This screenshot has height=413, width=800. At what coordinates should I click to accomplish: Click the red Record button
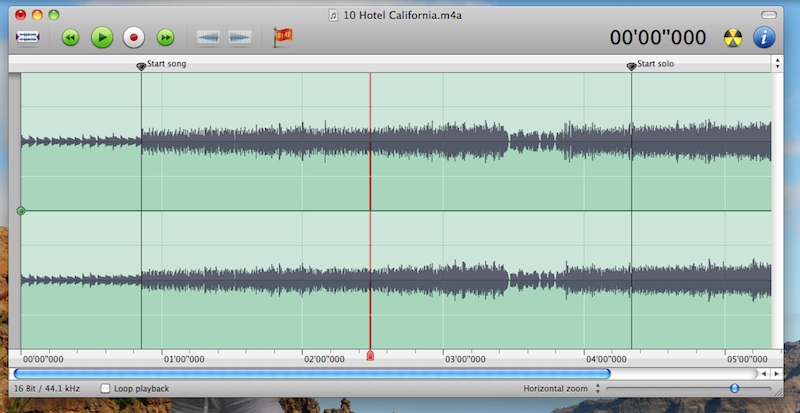pos(134,38)
